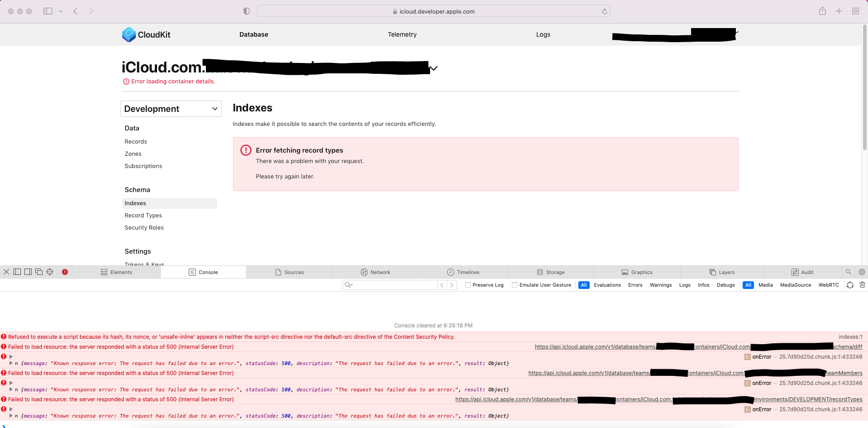Go back with Safari back arrow
This screenshot has width=868, height=428.
[x=76, y=11]
